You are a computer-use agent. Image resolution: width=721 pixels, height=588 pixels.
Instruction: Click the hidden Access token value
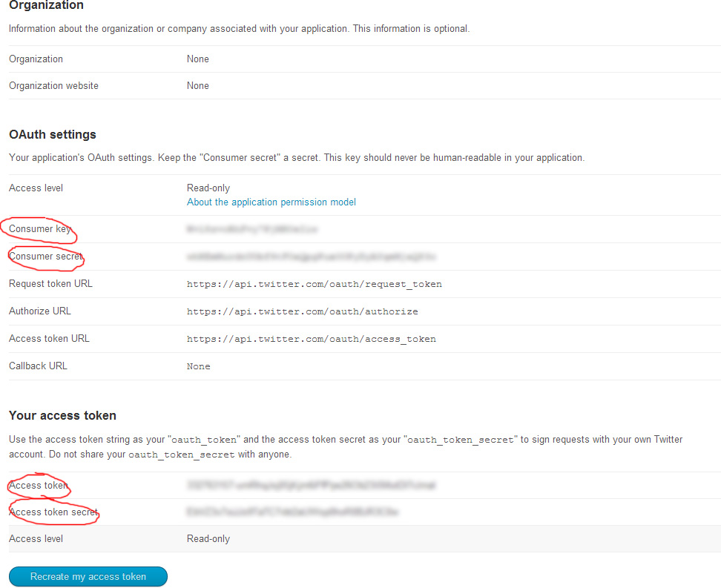click(x=312, y=485)
